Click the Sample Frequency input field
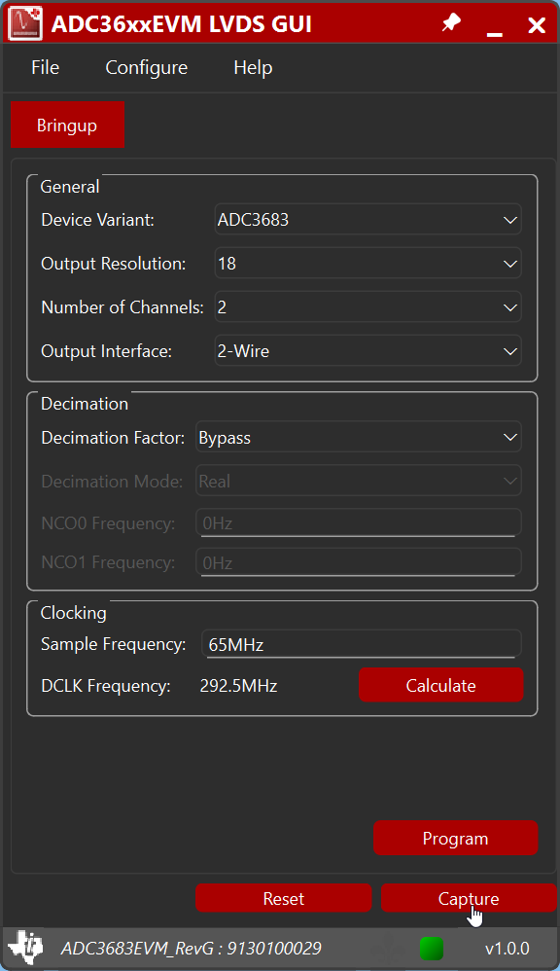Screen dimensions: 560x971 point(360,643)
